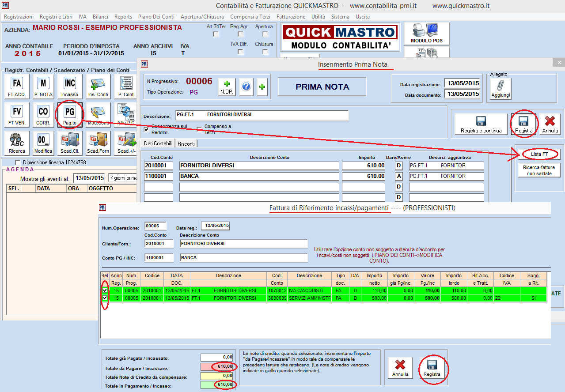Open the MODULO POS module

click(427, 34)
